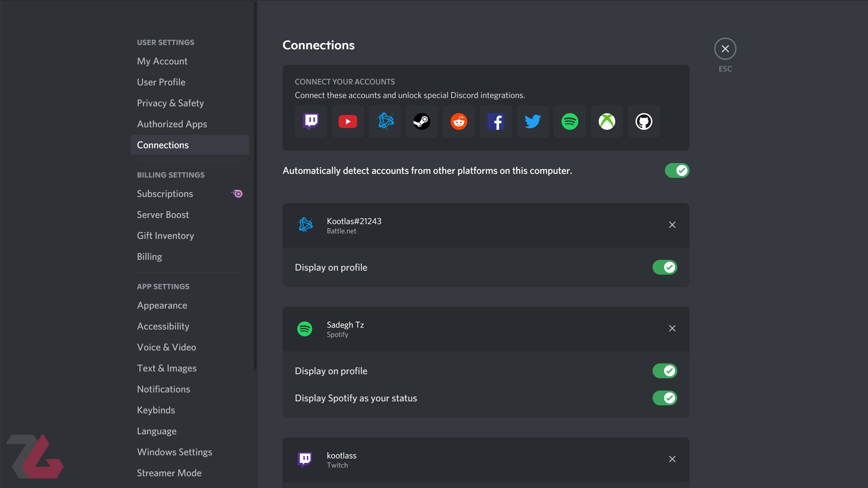Viewport: 868px width, 488px height.
Task: Toggle automatic account detection switch
Action: 677,171
